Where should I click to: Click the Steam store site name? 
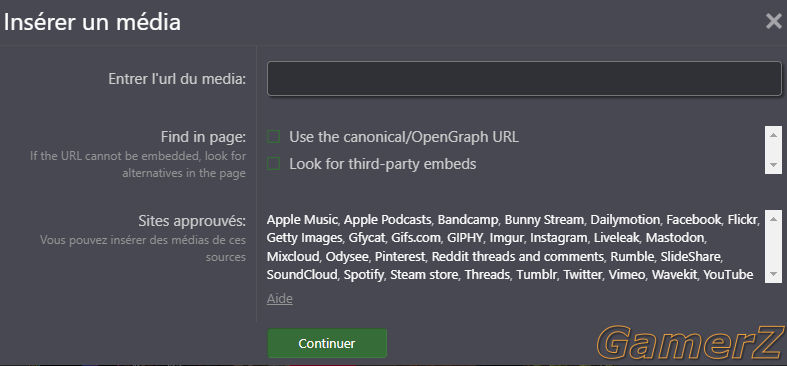click(x=424, y=275)
